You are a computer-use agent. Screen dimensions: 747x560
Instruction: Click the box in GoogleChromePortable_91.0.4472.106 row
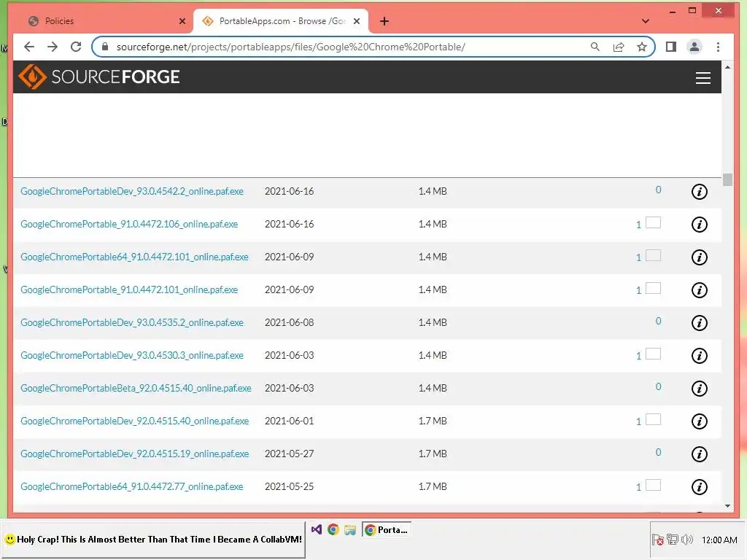point(653,222)
